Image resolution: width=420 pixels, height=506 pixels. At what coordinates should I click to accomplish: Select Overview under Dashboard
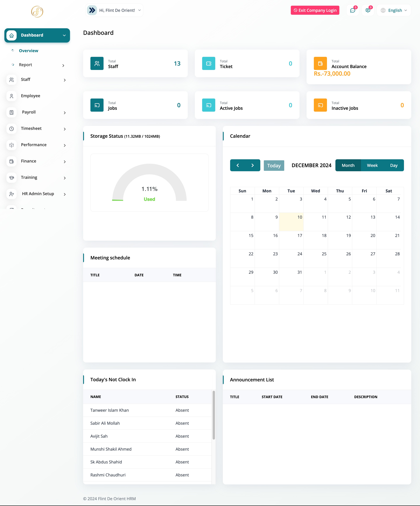tap(28, 51)
